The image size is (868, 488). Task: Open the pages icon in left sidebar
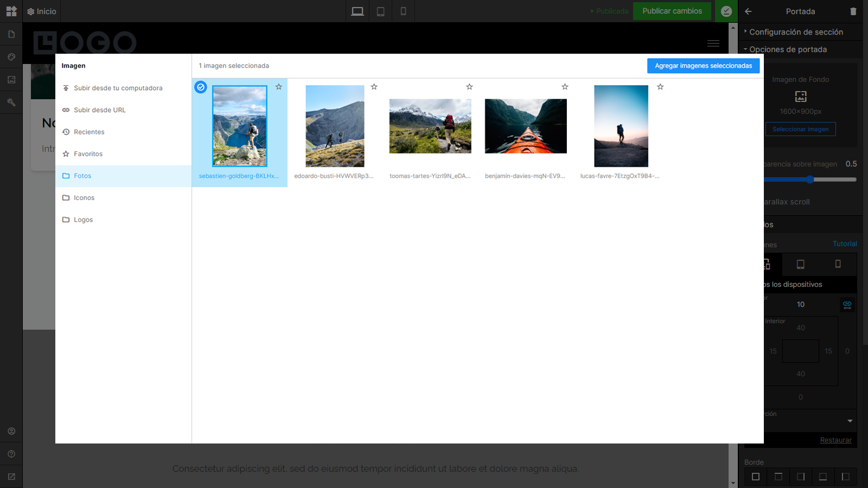tap(11, 34)
